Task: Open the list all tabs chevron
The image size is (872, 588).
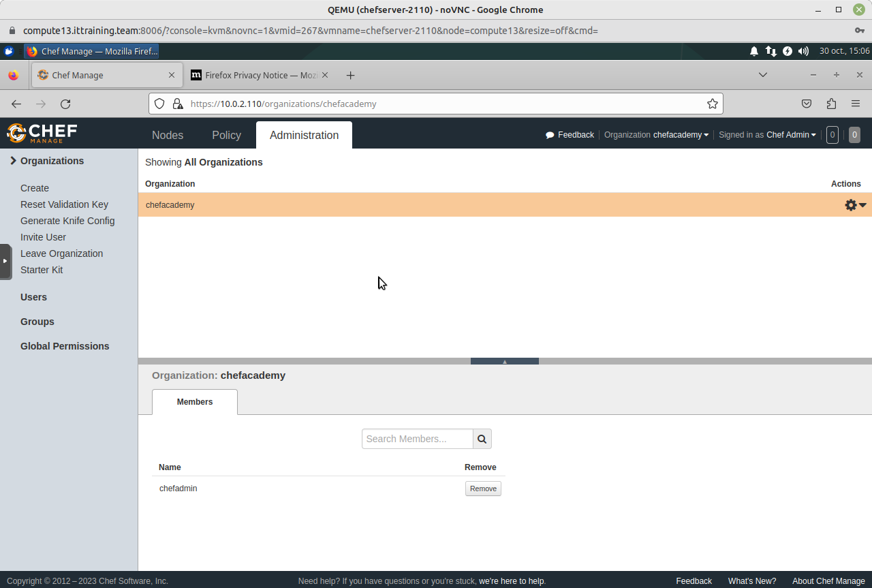Action: click(x=763, y=75)
